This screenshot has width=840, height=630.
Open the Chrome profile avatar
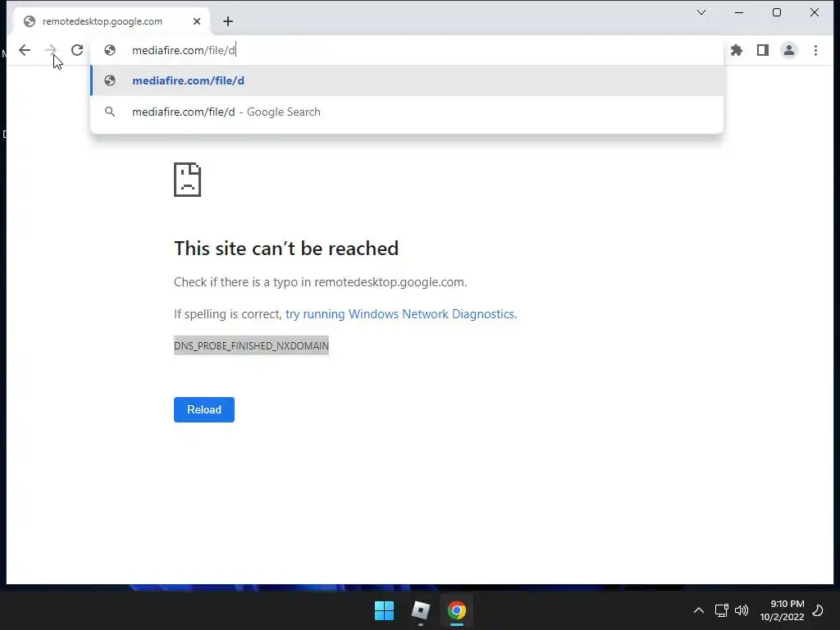click(789, 50)
